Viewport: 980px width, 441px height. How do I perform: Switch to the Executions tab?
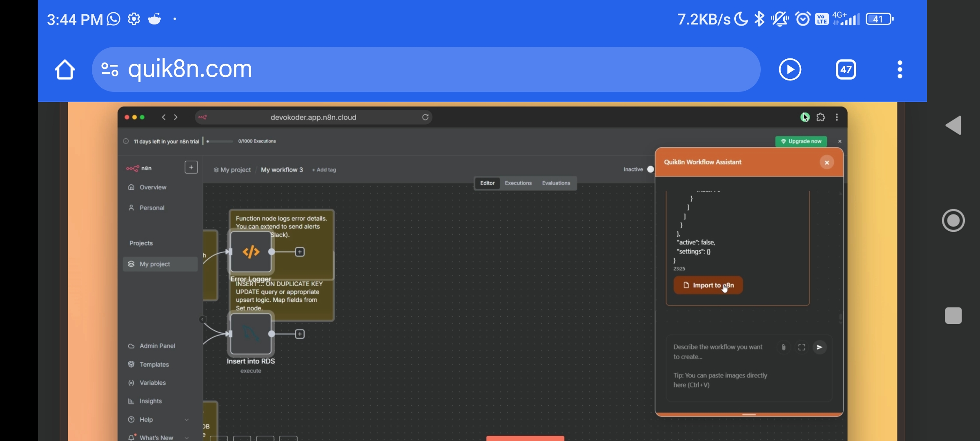tap(518, 183)
